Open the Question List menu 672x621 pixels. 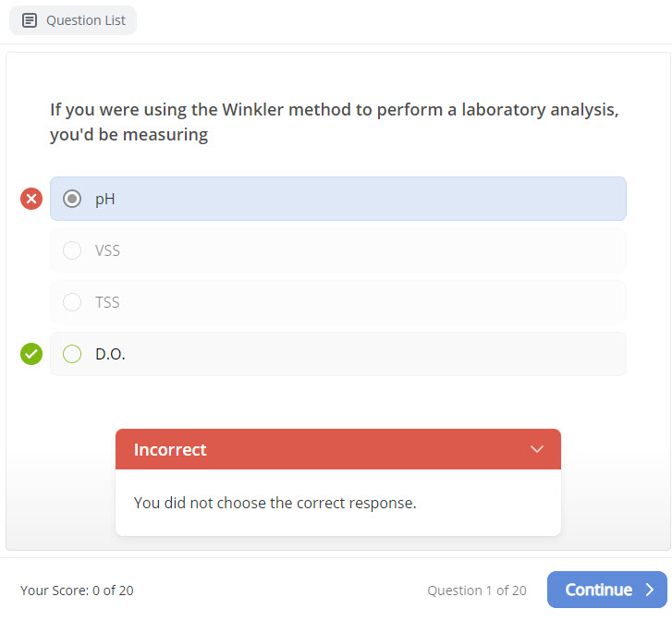pos(73,20)
